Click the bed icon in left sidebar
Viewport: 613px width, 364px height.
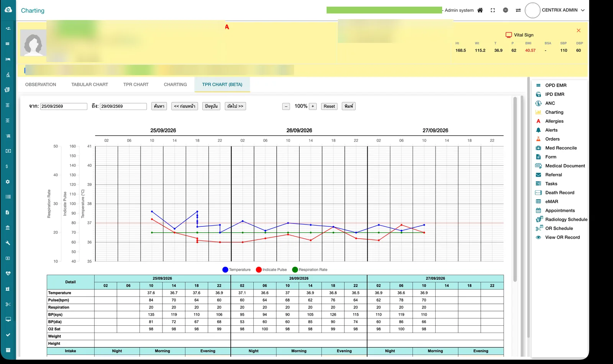point(8,59)
